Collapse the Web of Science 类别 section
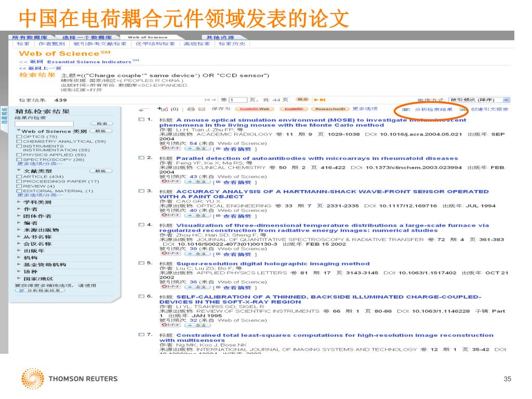The image size is (532, 399). click(18, 130)
